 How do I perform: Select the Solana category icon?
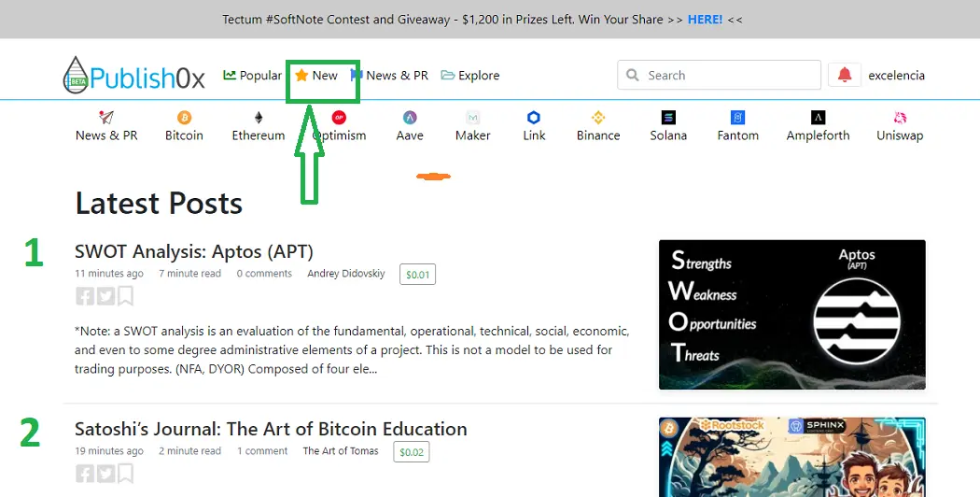(668, 117)
